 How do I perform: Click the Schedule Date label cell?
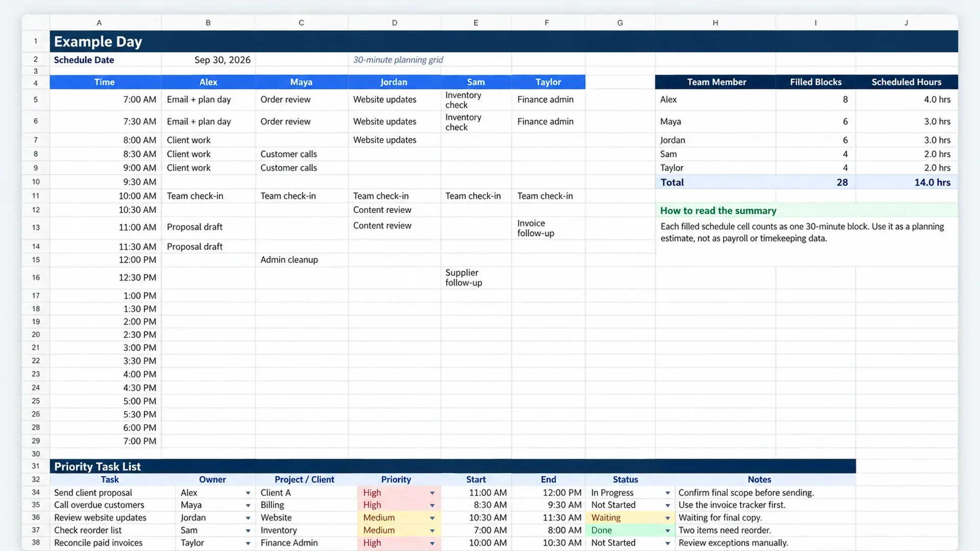106,60
